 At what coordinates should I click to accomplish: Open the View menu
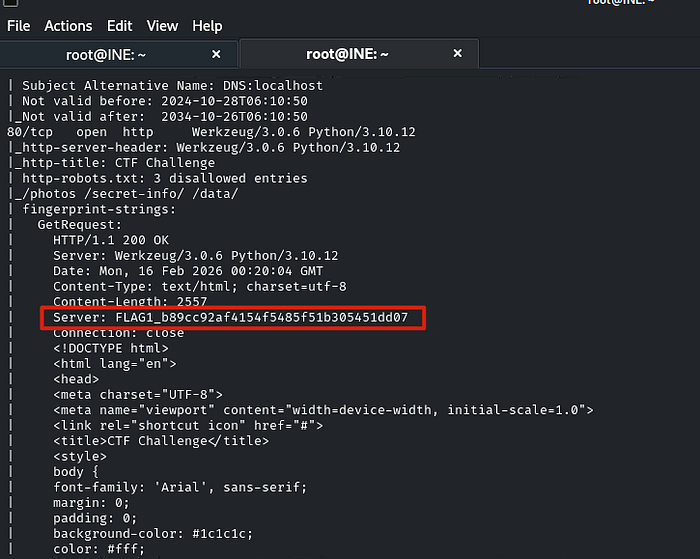click(162, 26)
